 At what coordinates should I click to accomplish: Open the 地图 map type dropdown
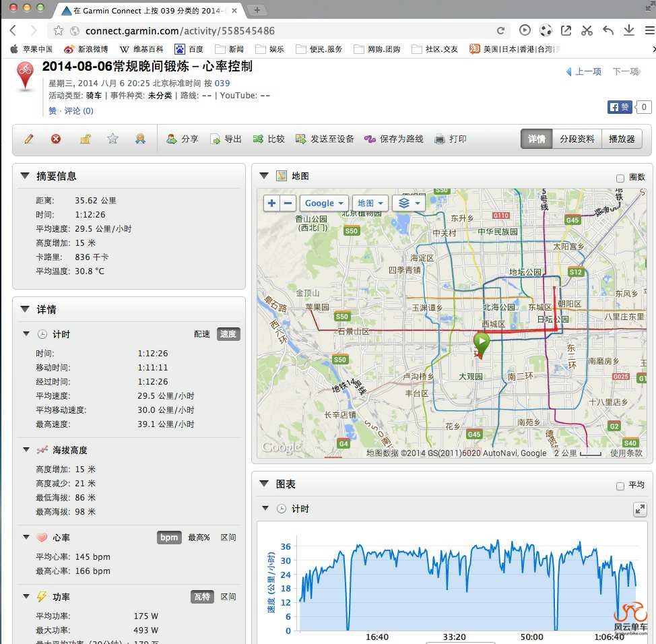tap(370, 203)
